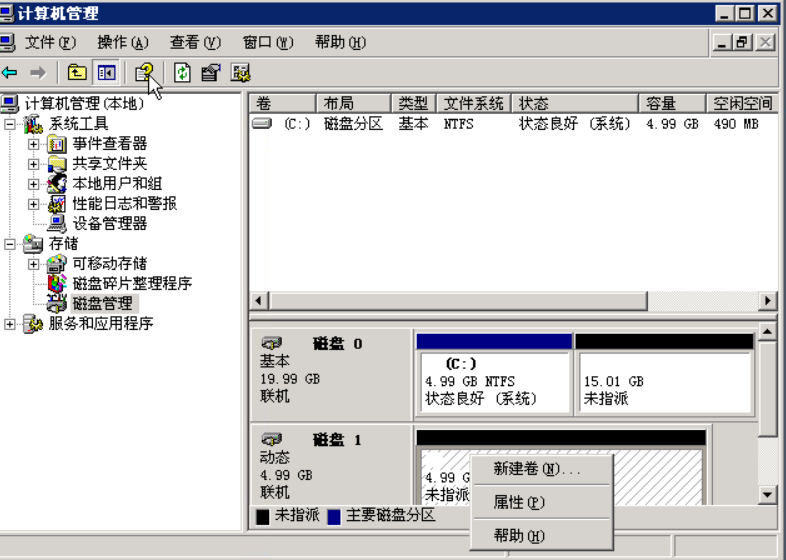Screen dimensions: 786x560
Task: Sort by the 布局 column header
Action: tap(354, 103)
